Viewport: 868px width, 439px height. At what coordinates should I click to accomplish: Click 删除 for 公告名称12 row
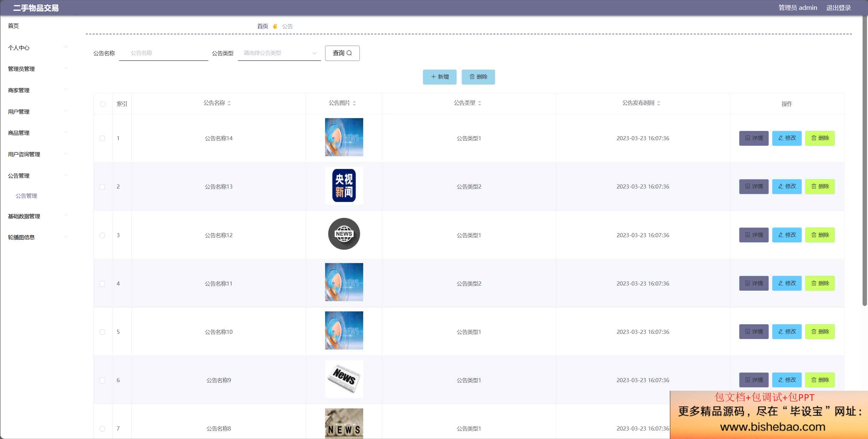click(820, 235)
